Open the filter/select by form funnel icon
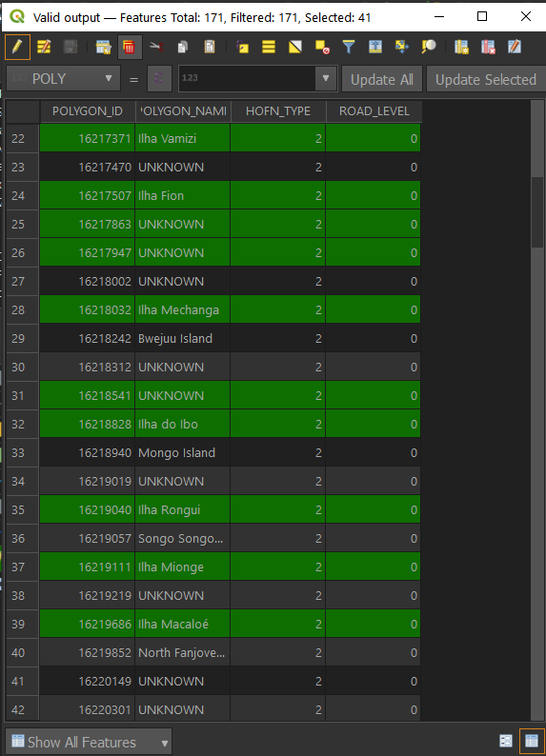The image size is (546, 756). tap(349, 48)
